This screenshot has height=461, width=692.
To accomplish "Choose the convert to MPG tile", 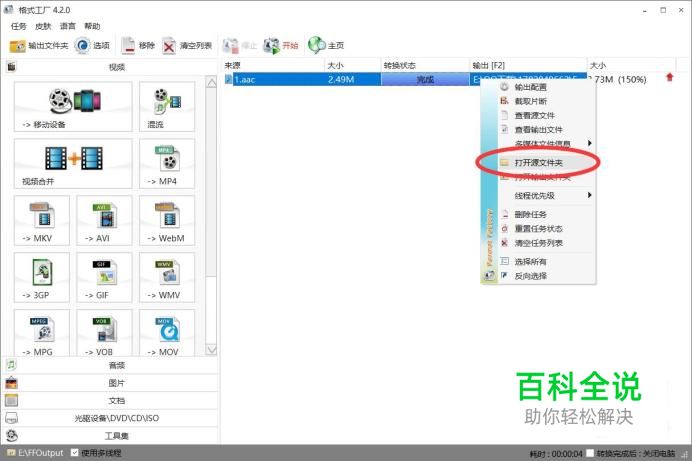I will [x=42, y=333].
